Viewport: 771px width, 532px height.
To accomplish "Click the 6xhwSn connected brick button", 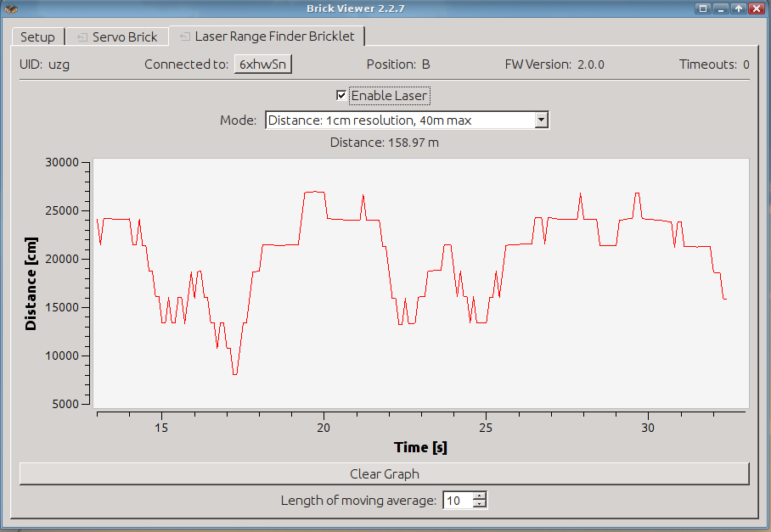I will 263,64.
